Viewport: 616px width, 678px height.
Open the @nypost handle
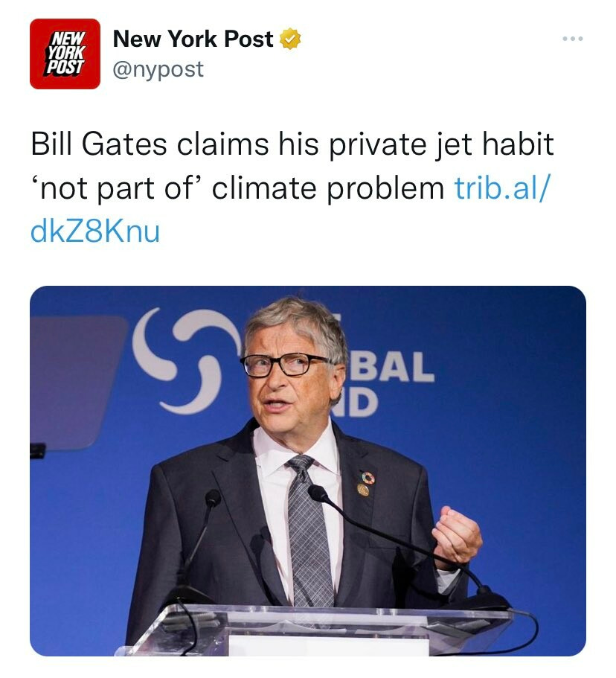pyautogui.click(x=158, y=69)
